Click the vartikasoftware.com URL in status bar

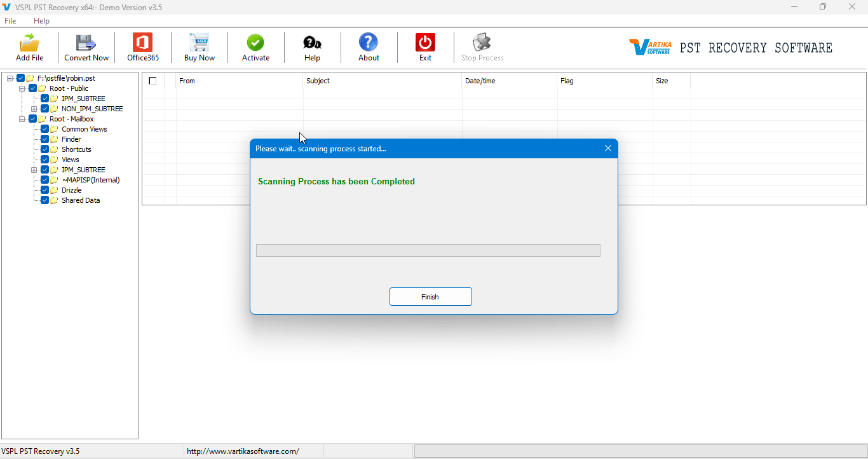click(x=243, y=451)
